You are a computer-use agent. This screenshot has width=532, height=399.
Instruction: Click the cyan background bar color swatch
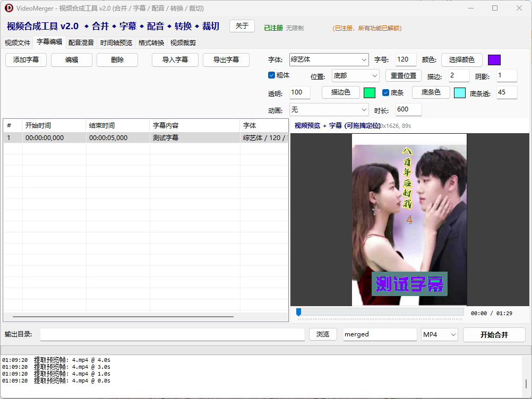click(459, 93)
